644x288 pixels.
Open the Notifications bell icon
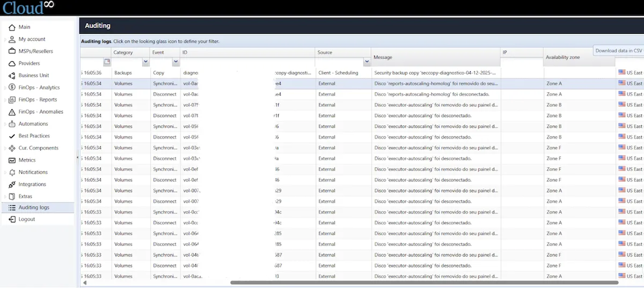tap(12, 172)
